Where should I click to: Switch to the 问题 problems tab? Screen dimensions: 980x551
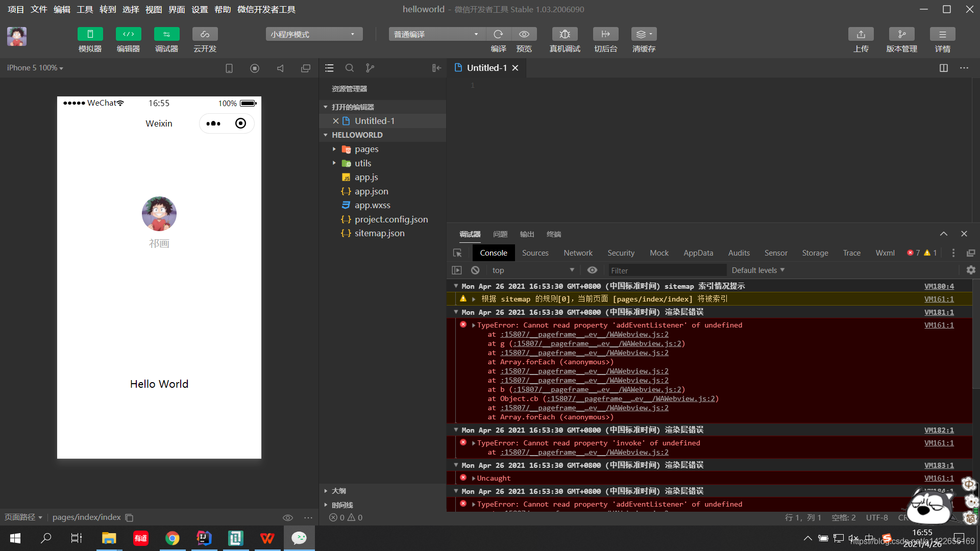[500, 234]
